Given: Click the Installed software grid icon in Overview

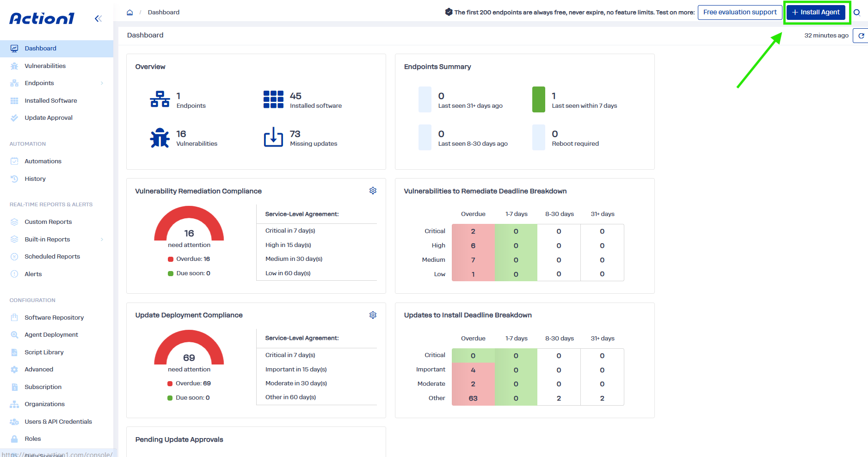Looking at the screenshot, I should (x=273, y=99).
